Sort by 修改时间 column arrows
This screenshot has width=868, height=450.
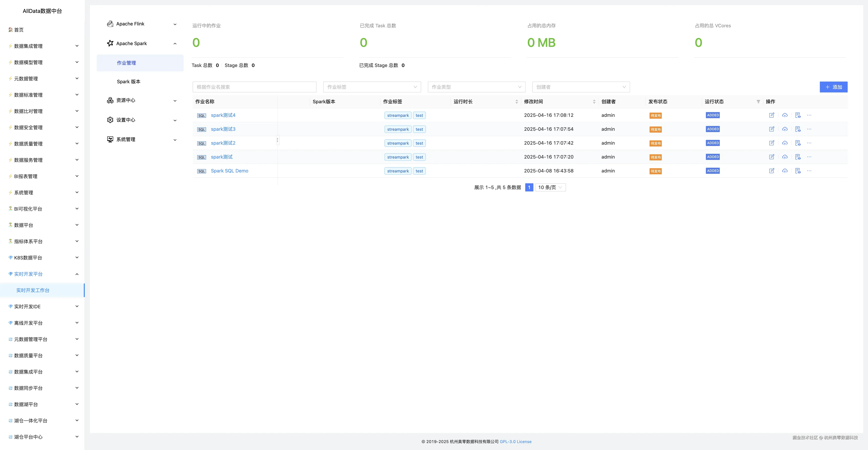594,102
